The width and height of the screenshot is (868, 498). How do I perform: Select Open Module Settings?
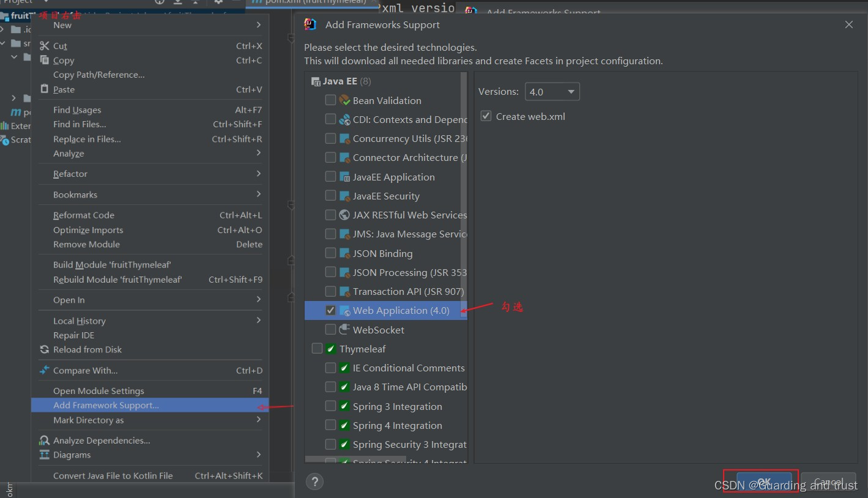pos(150,391)
